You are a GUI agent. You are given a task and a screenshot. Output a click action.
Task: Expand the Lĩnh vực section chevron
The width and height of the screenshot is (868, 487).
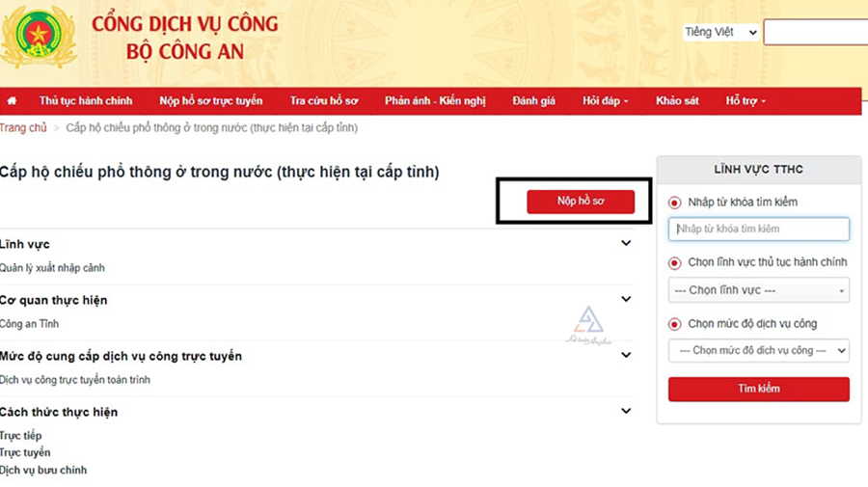point(626,244)
